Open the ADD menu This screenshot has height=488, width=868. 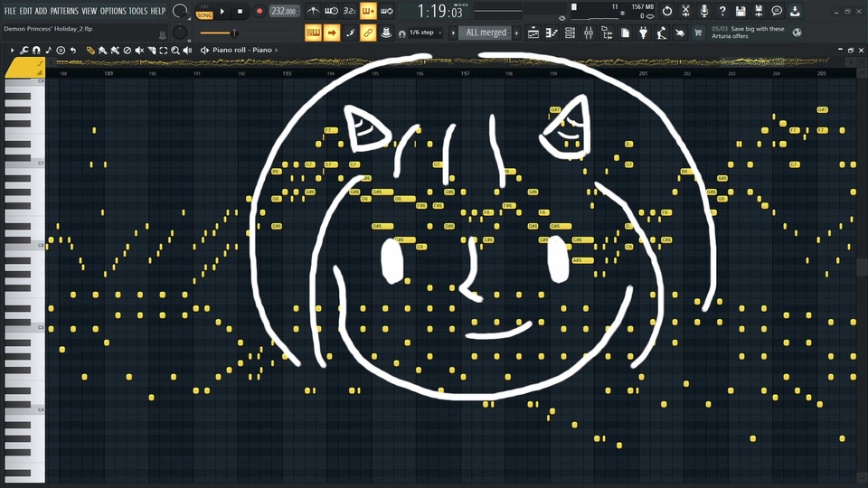point(41,11)
